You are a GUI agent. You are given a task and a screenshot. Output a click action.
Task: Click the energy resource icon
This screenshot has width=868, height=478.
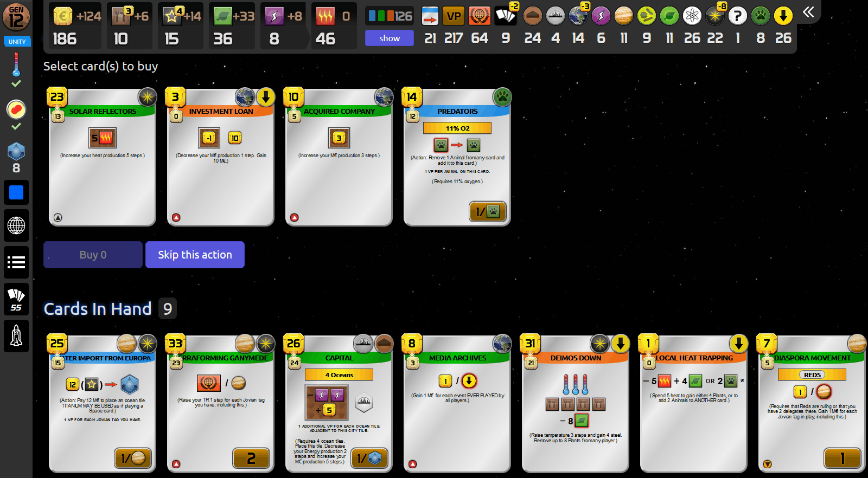click(274, 16)
